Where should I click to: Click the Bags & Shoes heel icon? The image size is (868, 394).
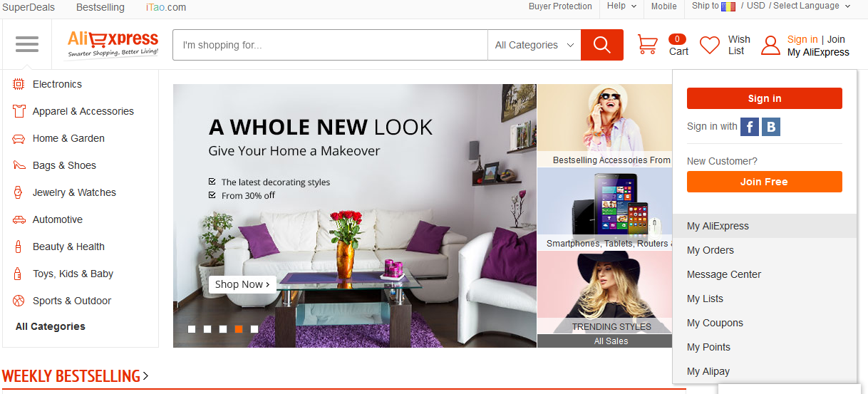tap(19, 165)
